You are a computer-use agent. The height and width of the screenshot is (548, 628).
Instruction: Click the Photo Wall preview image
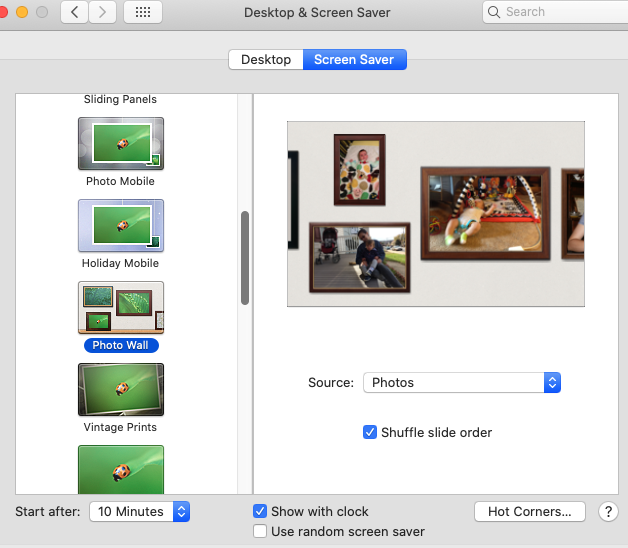click(436, 214)
